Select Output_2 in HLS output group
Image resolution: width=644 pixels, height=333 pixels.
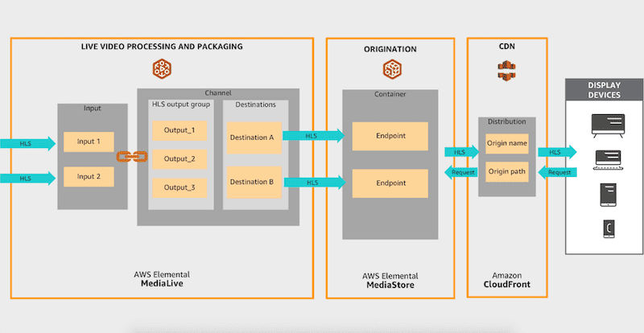click(179, 158)
